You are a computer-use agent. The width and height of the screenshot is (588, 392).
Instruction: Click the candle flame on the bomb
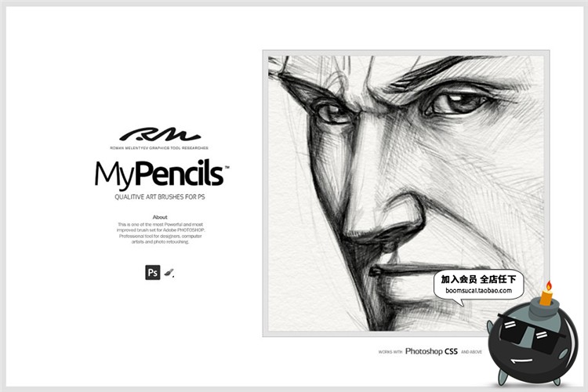pyautogui.click(x=549, y=286)
